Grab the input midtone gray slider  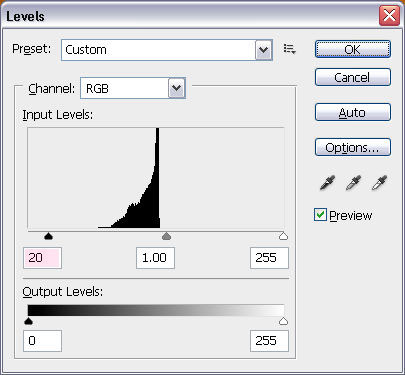point(166,236)
